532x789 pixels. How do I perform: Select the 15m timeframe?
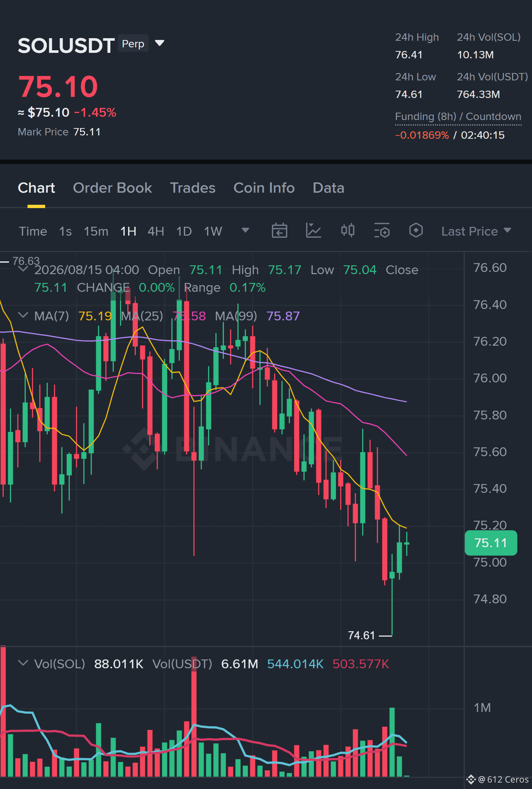click(96, 231)
